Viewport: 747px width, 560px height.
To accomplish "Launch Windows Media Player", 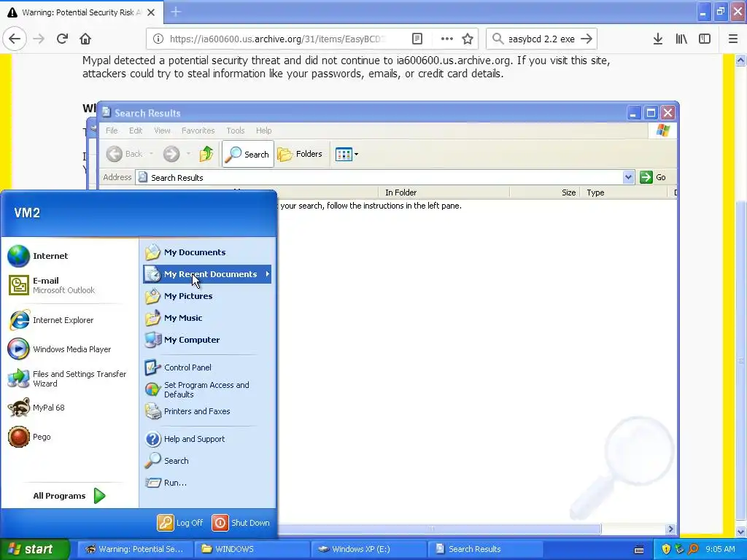I will click(60, 349).
